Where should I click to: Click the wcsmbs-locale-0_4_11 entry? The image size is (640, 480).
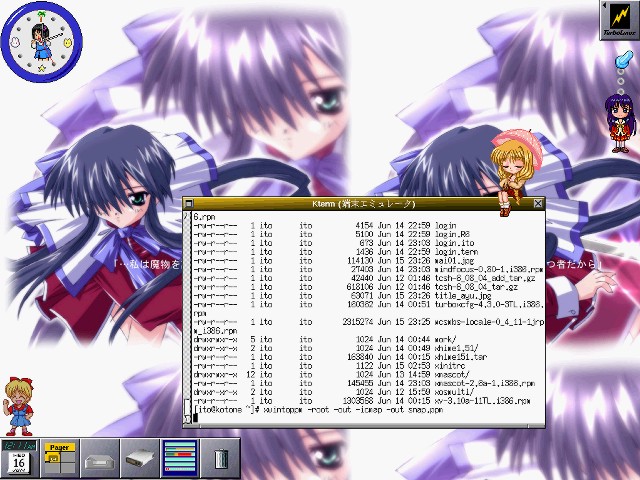pos(489,322)
